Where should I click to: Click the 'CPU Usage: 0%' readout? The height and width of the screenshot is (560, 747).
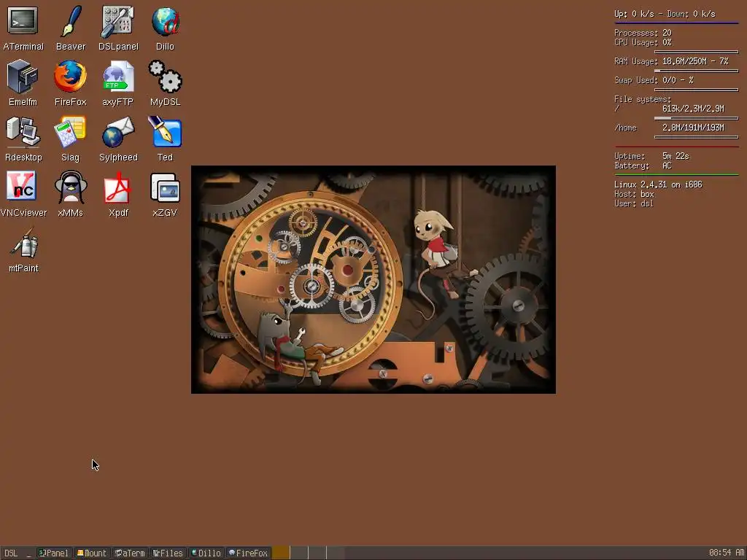[x=643, y=42]
